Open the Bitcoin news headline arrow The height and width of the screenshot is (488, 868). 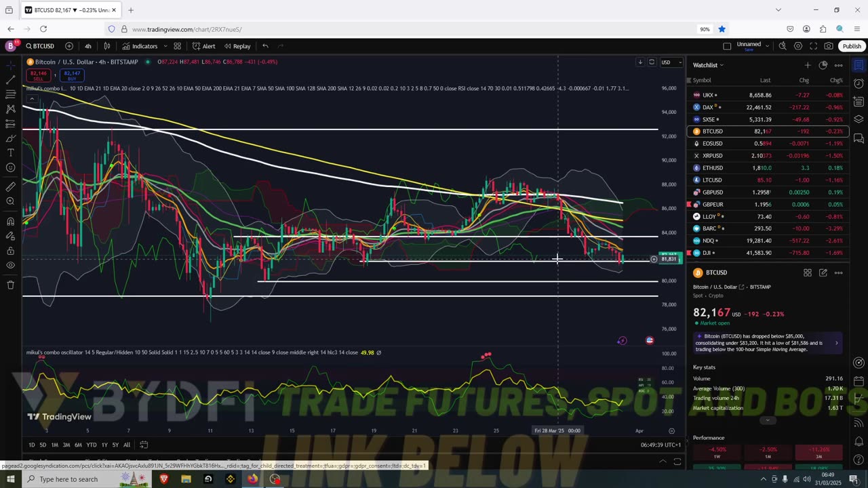tap(836, 343)
